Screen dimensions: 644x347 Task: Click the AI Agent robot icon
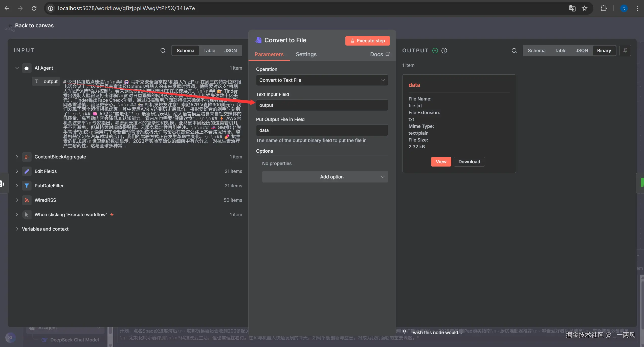[x=27, y=68]
